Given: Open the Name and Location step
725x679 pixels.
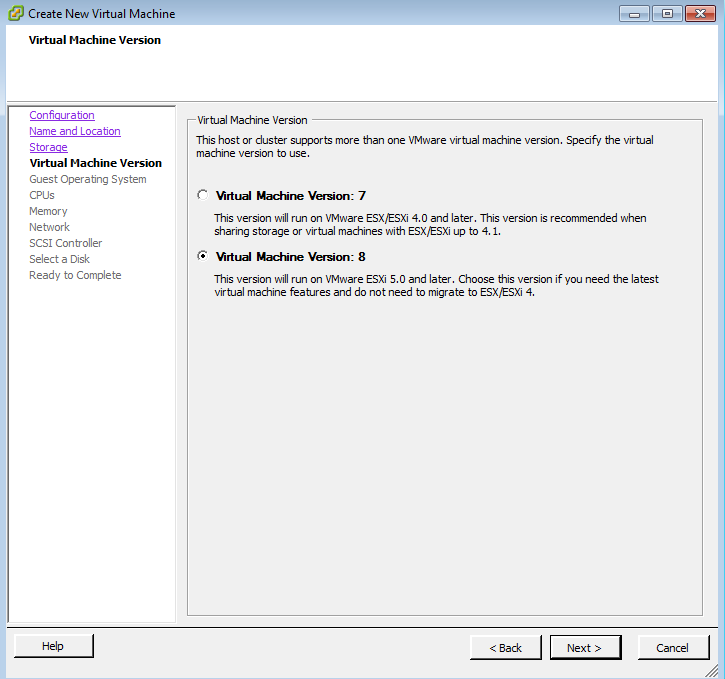Looking at the screenshot, I should point(75,131).
